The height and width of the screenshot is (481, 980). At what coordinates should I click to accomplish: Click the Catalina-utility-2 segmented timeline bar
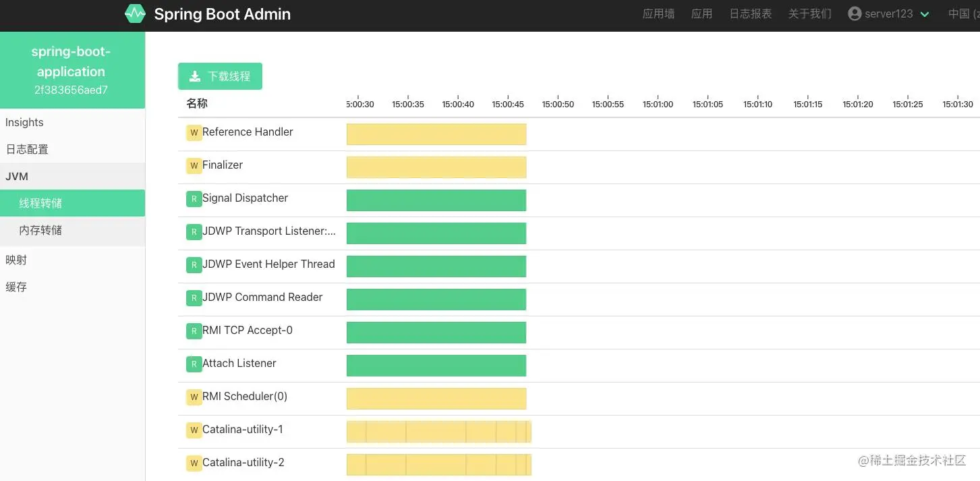click(x=439, y=465)
